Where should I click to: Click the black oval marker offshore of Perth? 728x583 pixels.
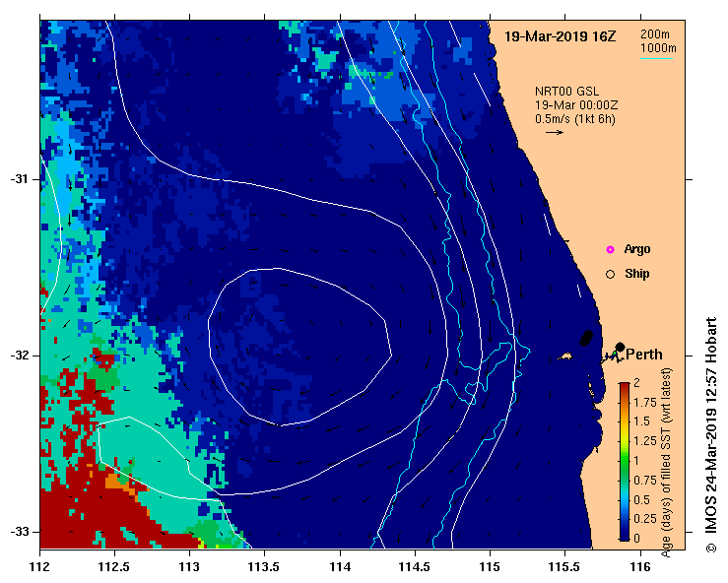pyautogui.click(x=586, y=338)
